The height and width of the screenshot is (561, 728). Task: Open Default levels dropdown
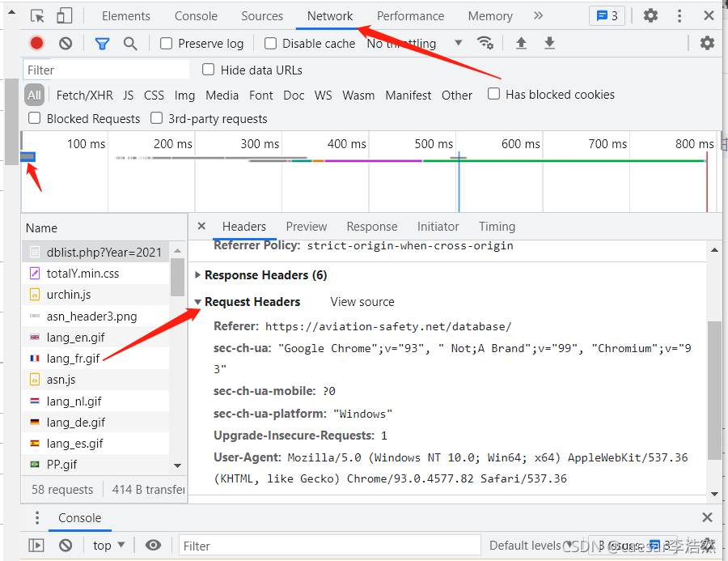coord(530,545)
